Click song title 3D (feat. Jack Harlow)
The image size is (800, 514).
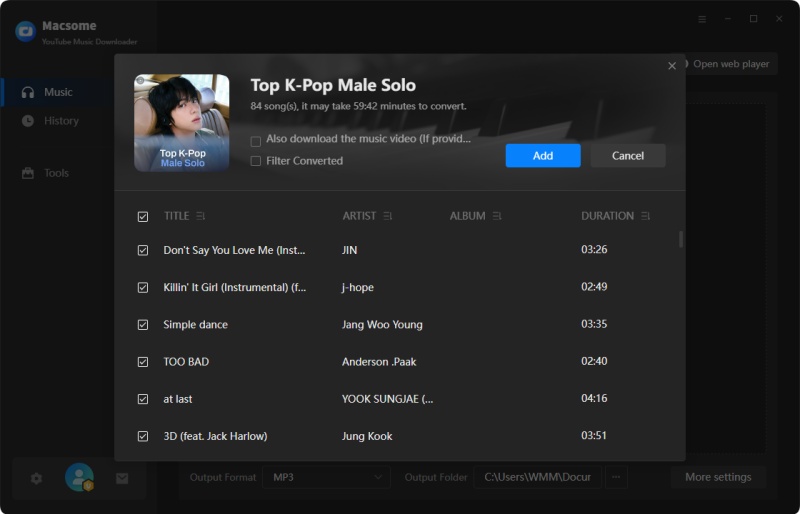pyautogui.click(x=215, y=436)
